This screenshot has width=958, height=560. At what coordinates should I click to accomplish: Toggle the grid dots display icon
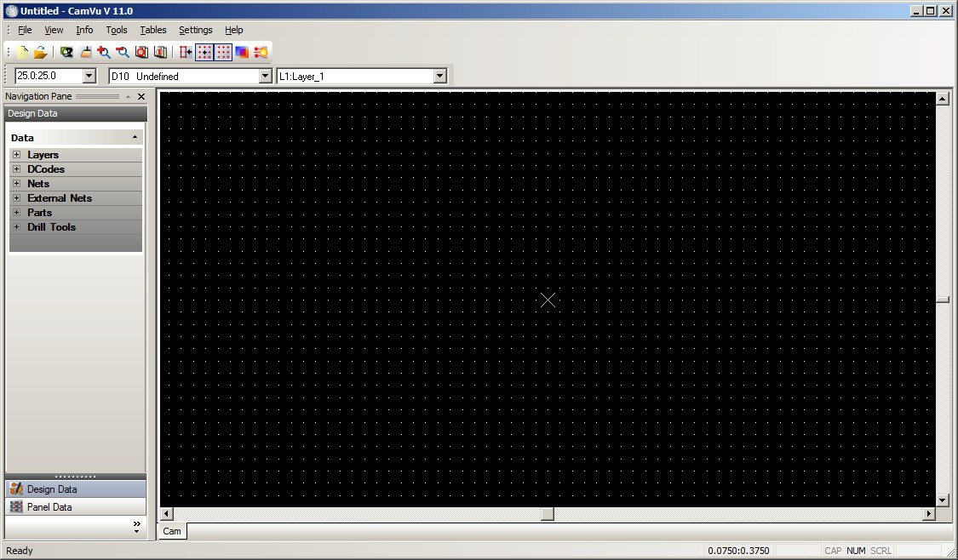(223, 53)
